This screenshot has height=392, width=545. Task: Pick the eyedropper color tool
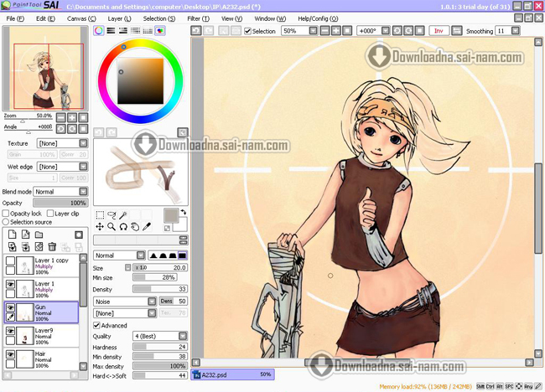click(x=147, y=227)
